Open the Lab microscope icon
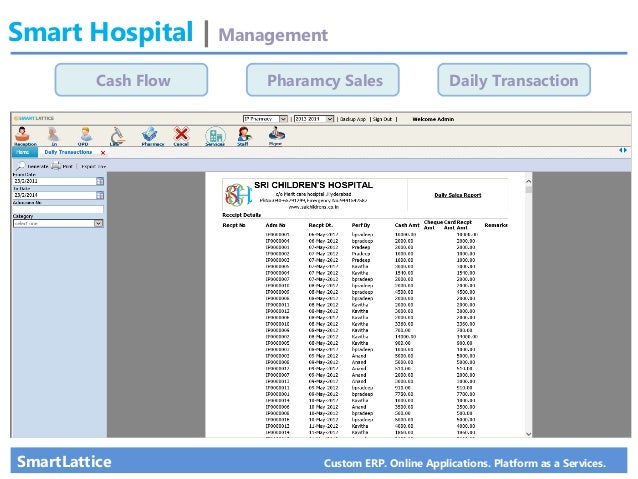The height and width of the screenshot is (479, 638). pos(117,135)
